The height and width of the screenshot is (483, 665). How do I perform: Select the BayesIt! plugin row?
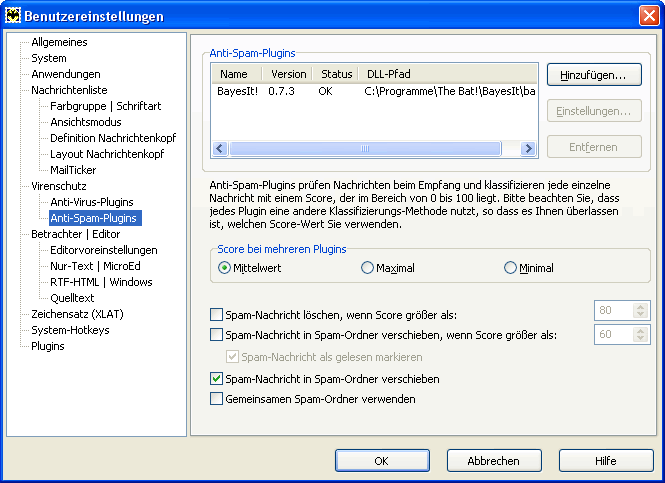click(x=374, y=92)
